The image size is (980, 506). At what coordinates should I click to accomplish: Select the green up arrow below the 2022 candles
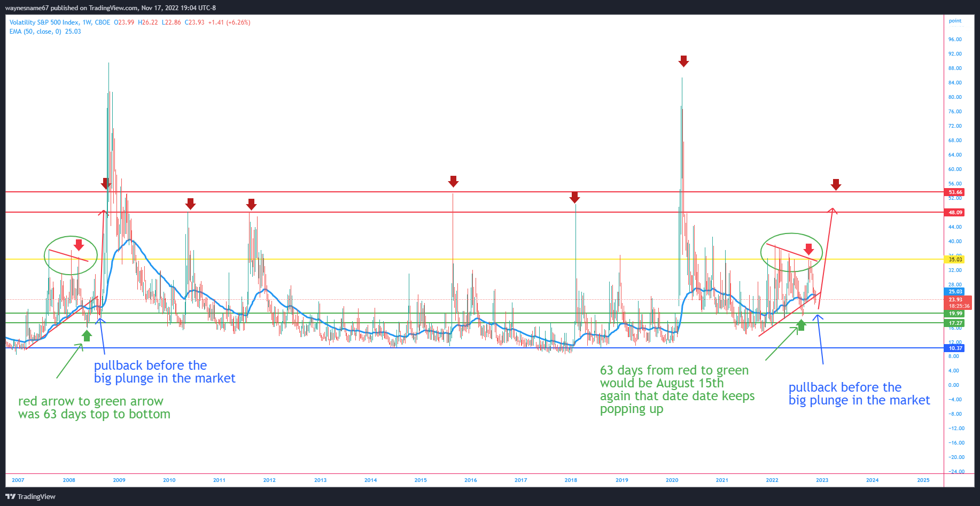801,325
